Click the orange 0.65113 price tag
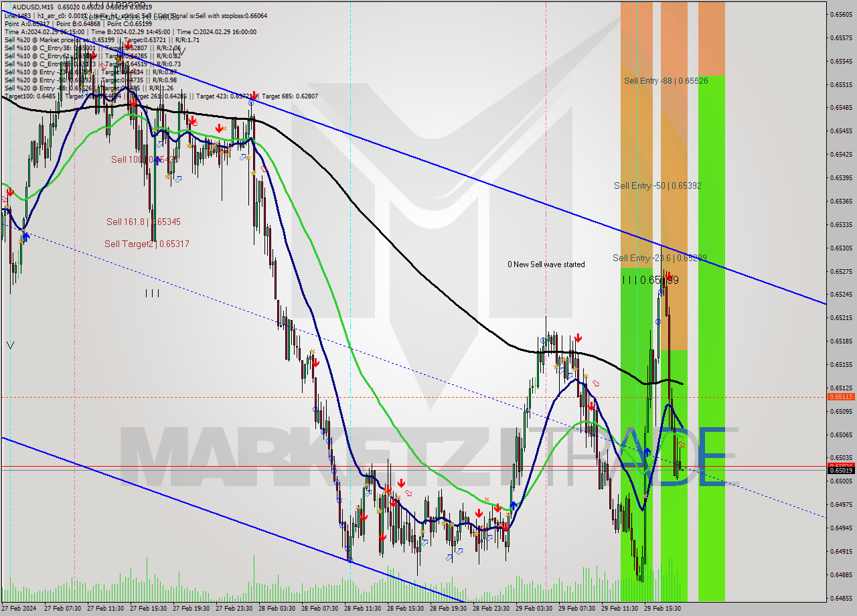 pyautogui.click(x=841, y=396)
